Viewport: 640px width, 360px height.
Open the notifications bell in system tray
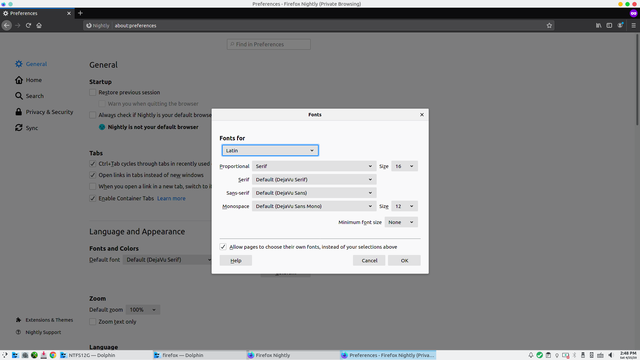pyautogui.click(x=531, y=355)
